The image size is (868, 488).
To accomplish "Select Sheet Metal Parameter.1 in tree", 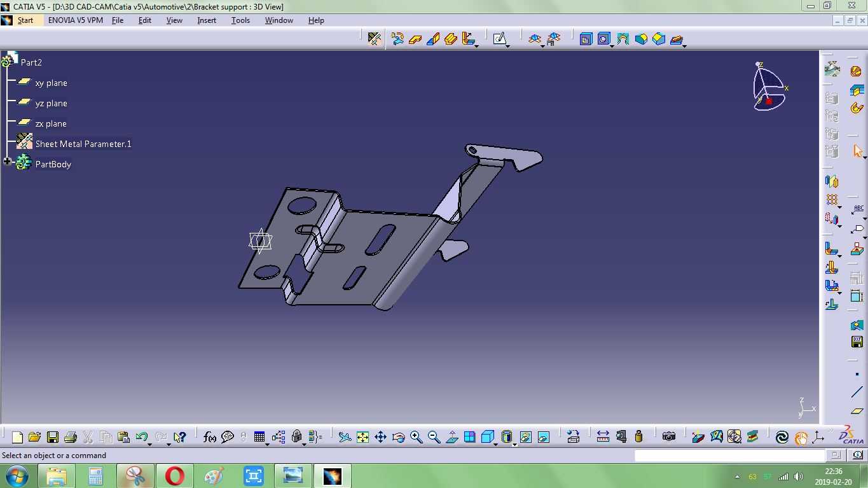I will [x=83, y=144].
